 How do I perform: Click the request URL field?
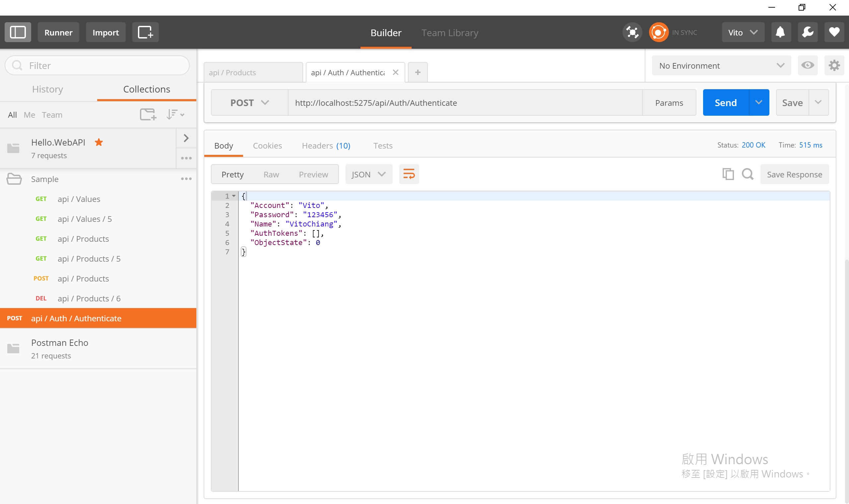point(465,102)
